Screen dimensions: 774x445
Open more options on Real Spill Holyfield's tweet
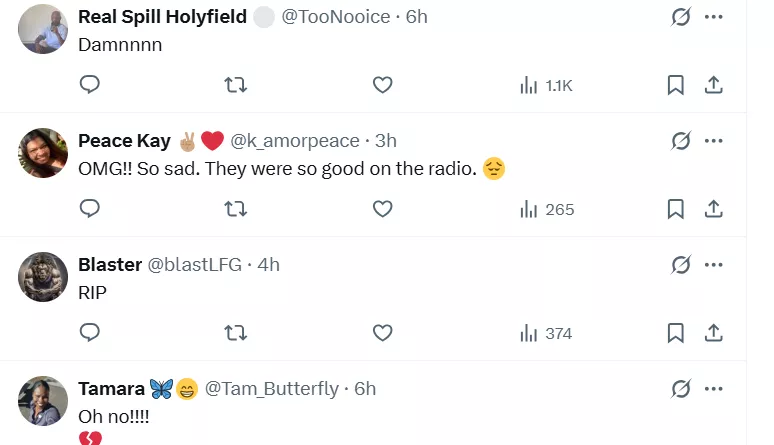click(x=714, y=17)
